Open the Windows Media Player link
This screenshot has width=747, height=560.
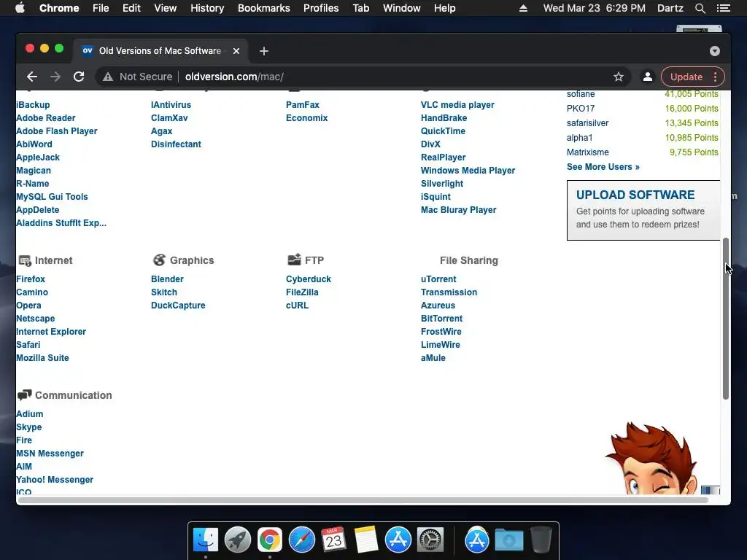click(x=468, y=171)
